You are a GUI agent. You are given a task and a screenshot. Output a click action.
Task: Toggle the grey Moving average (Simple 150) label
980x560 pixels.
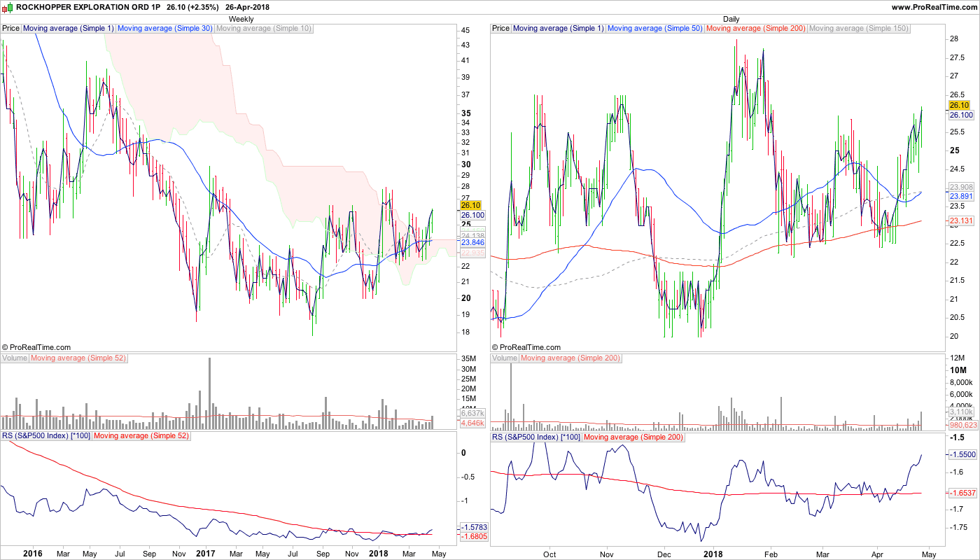pos(858,29)
